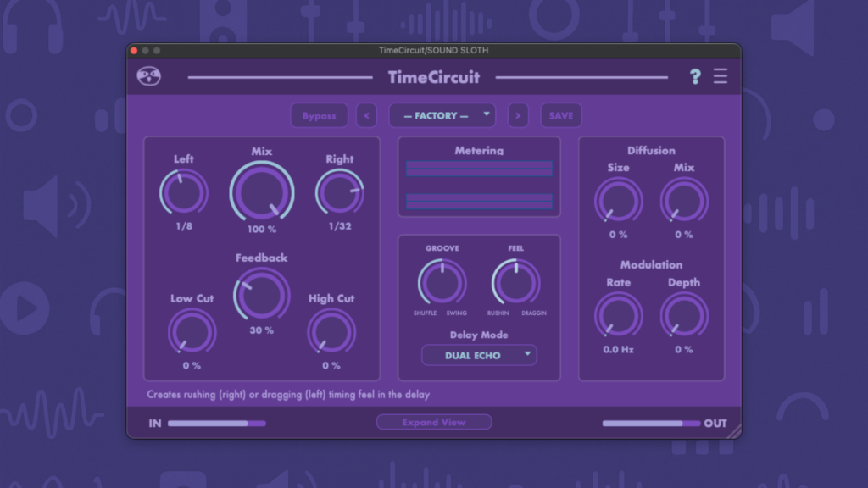Click the Modulation Rate knob
Screen dimensions: 868x488
click(x=618, y=316)
